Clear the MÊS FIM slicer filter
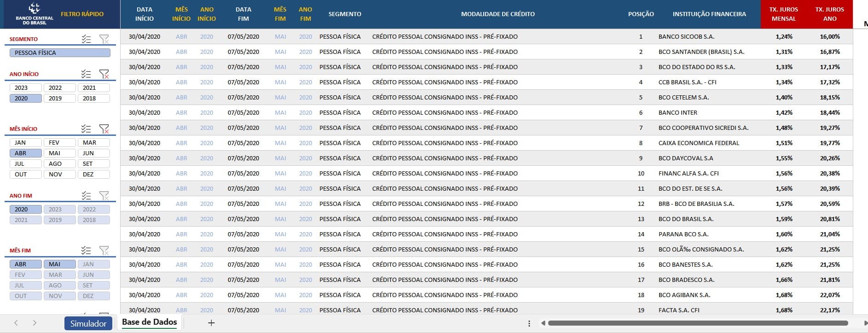 (x=104, y=250)
